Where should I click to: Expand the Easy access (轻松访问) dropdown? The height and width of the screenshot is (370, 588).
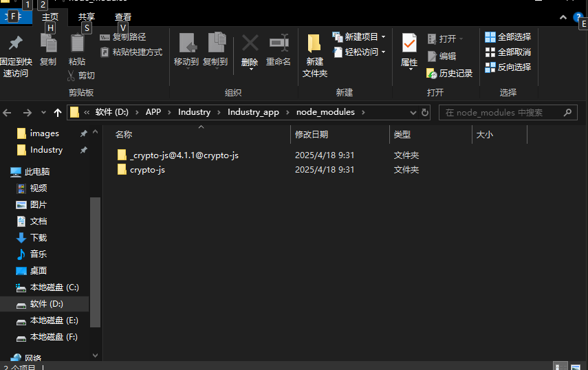click(383, 52)
